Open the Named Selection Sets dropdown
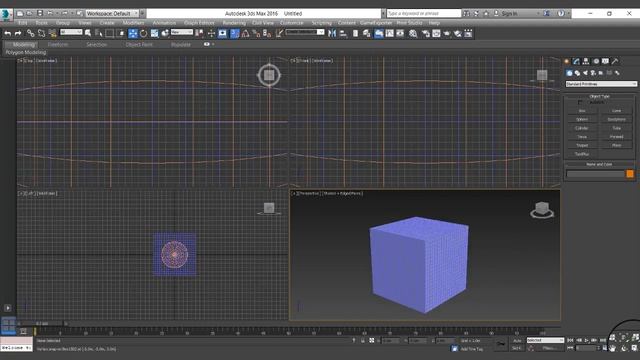 coord(305,32)
